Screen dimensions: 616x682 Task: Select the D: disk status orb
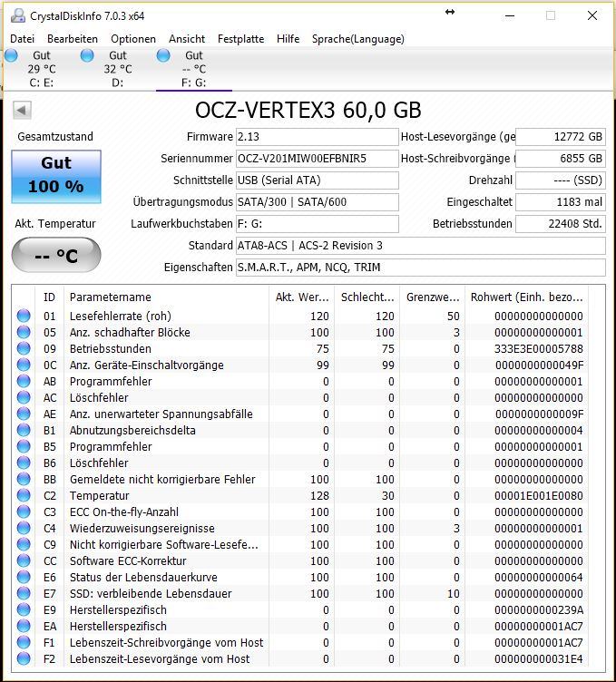click(x=87, y=55)
